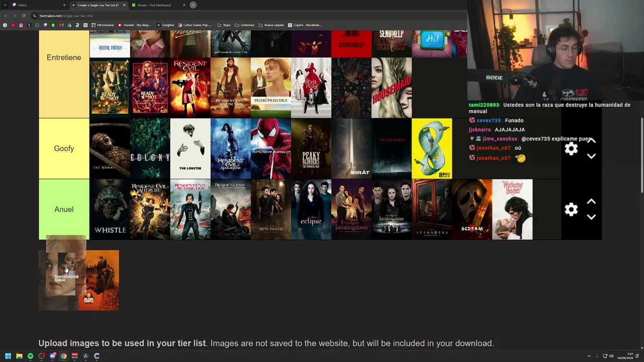Viewport: 644px width, 362px height.
Task: Open a new browser tab
Action: (x=193, y=5)
